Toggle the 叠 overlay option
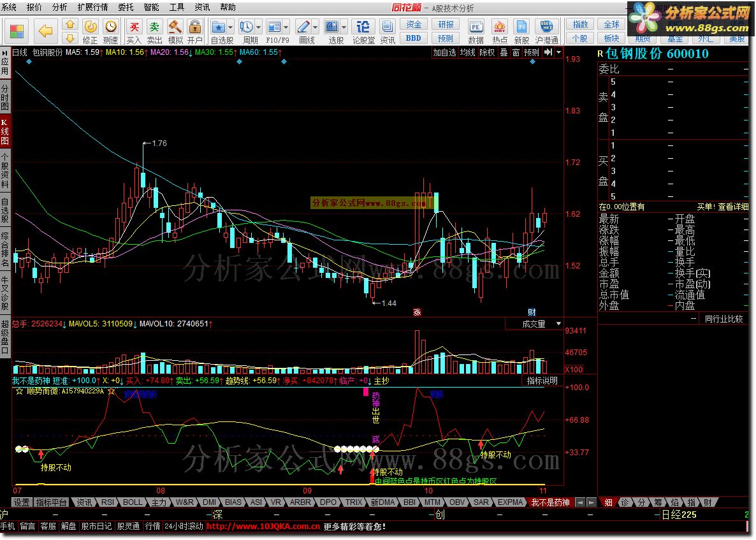756x540 pixels. (504, 52)
